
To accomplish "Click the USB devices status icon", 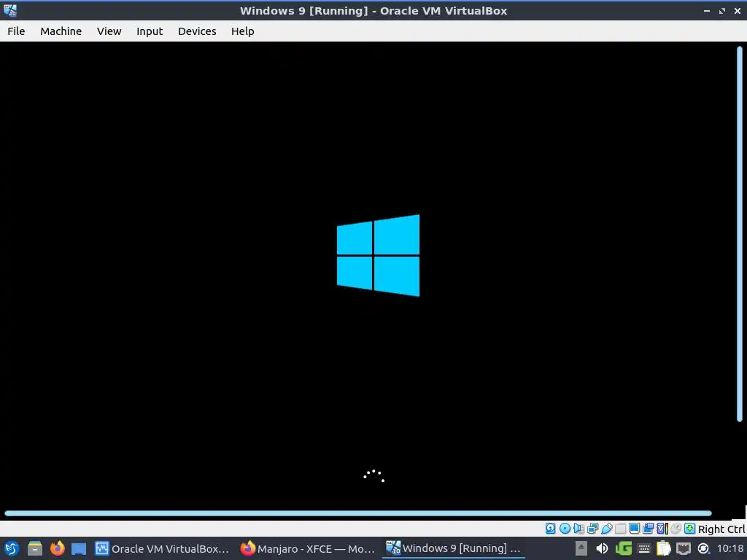I will click(x=606, y=529).
